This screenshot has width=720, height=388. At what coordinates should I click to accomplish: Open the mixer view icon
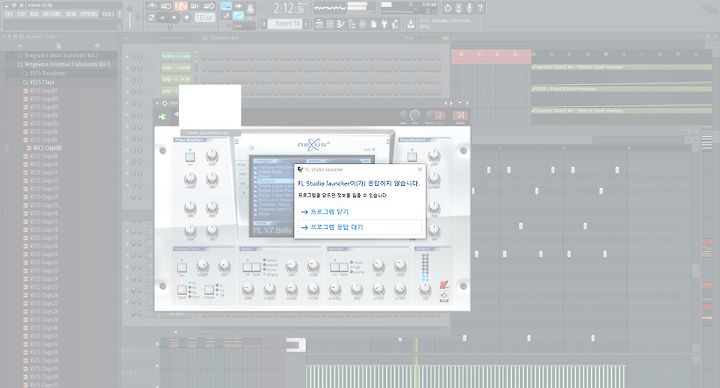point(362,24)
